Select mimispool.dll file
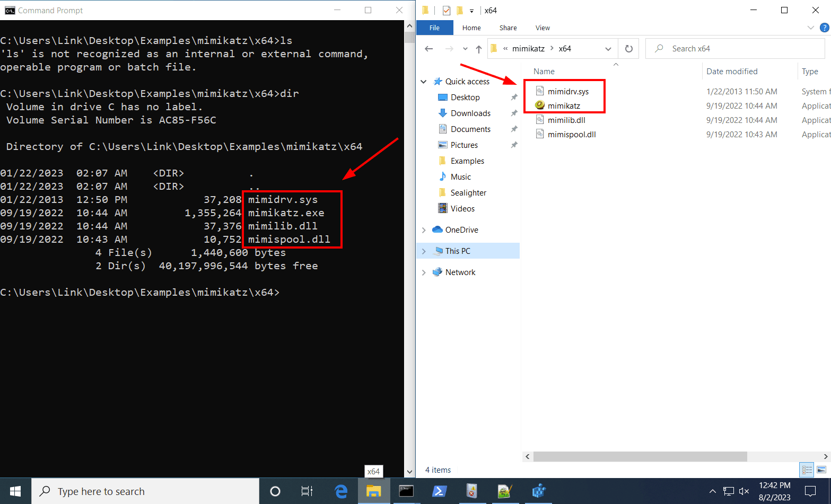The image size is (831, 504). 572,135
